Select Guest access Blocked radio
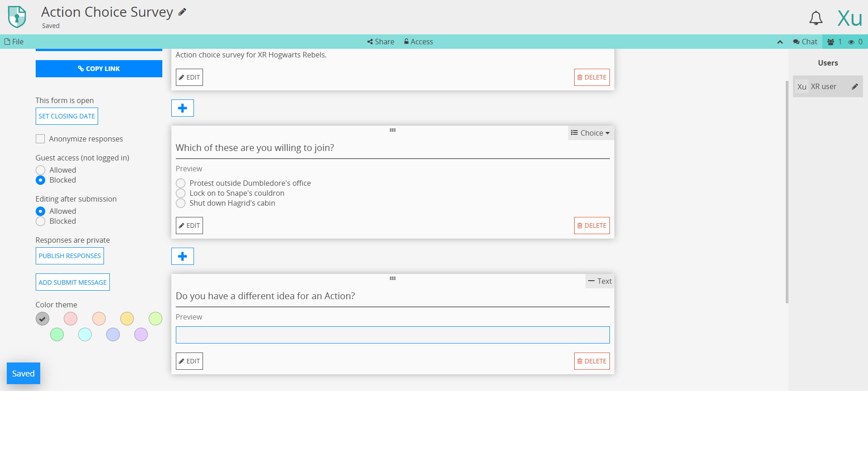The image size is (868, 461). pos(40,180)
